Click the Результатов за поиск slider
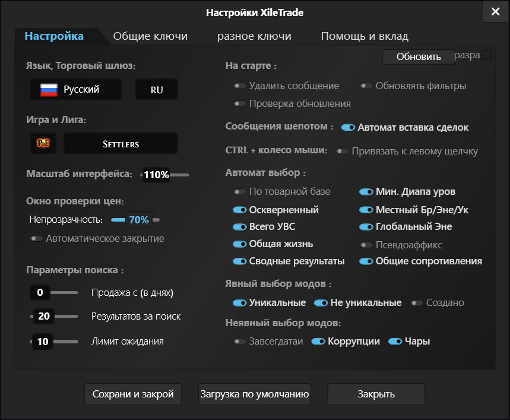Screen dimensions: 510x420 tap(54, 317)
